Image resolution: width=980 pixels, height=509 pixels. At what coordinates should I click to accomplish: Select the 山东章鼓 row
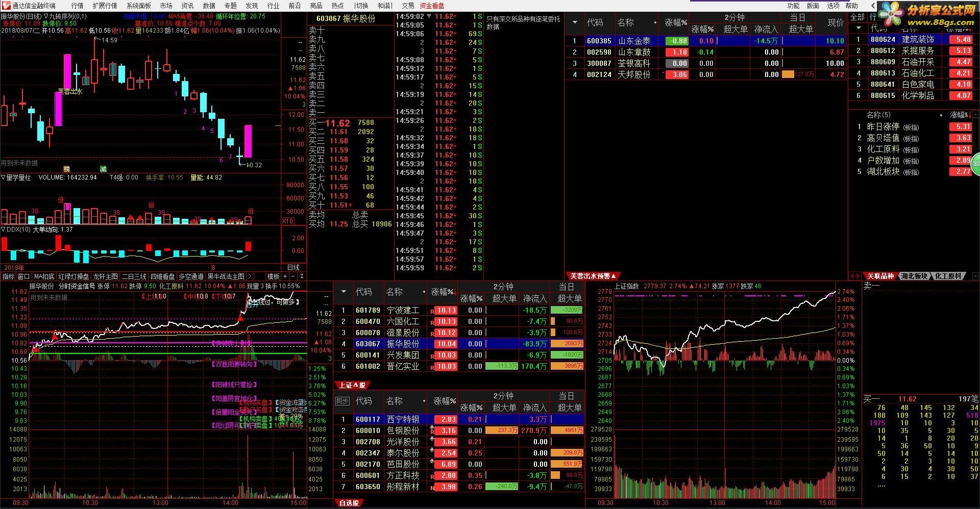click(x=705, y=52)
